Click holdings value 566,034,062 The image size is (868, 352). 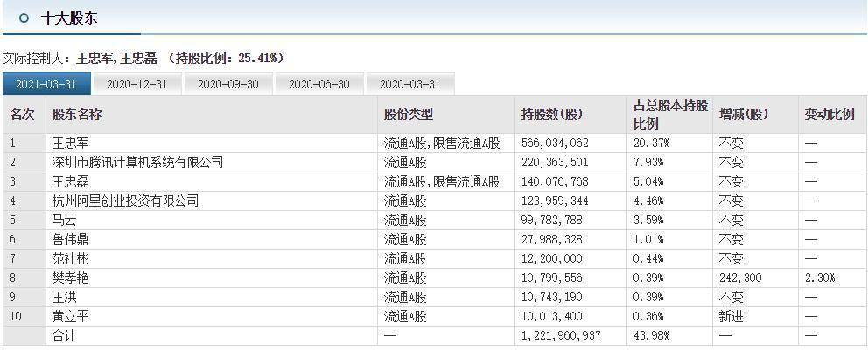tap(555, 143)
